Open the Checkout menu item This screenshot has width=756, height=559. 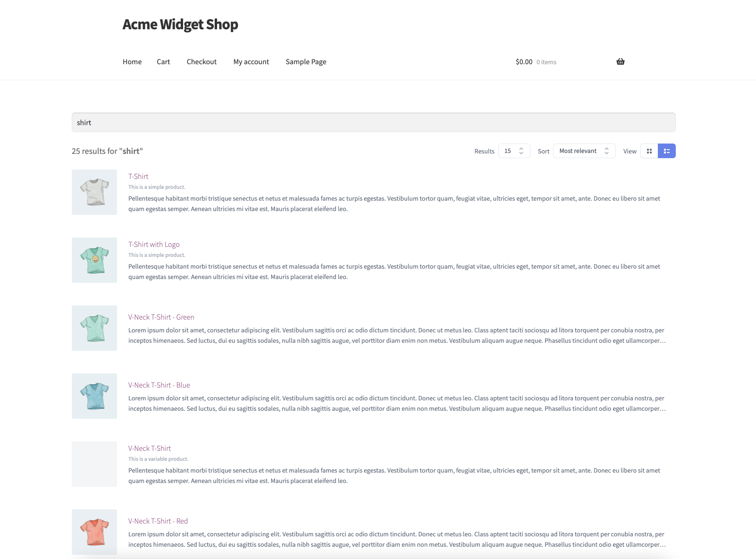pyautogui.click(x=202, y=62)
